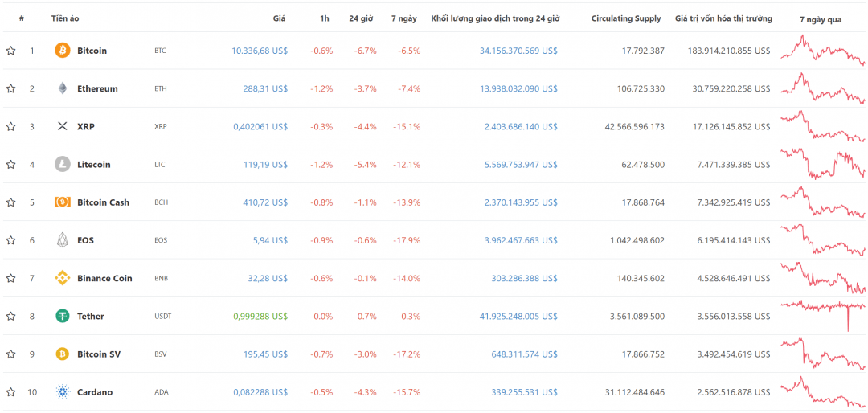The width and height of the screenshot is (868, 413).
Task: Click the Ethereum logo icon
Action: 63,88
